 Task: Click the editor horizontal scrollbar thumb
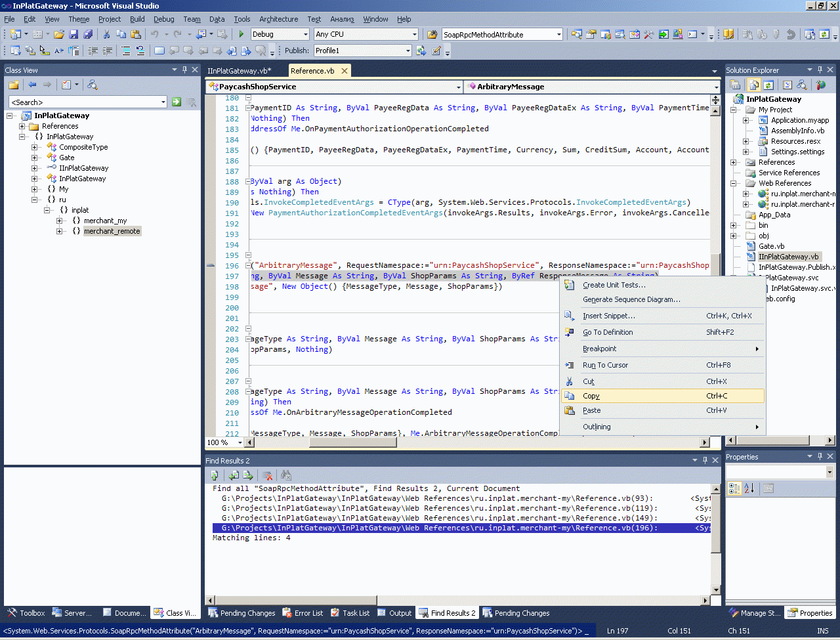(352, 442)
